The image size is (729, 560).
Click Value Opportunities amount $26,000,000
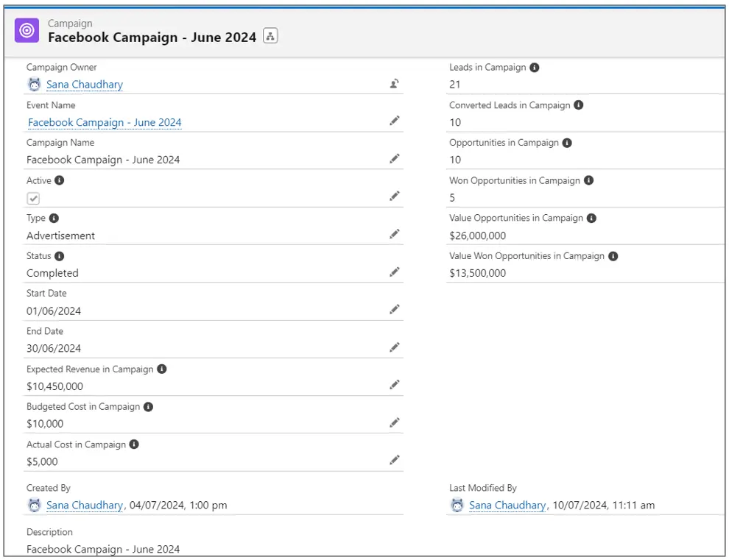(x=477, y=235)
